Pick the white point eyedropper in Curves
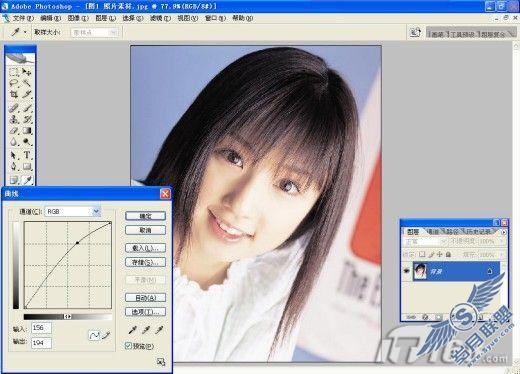 [x=159, y=330]
